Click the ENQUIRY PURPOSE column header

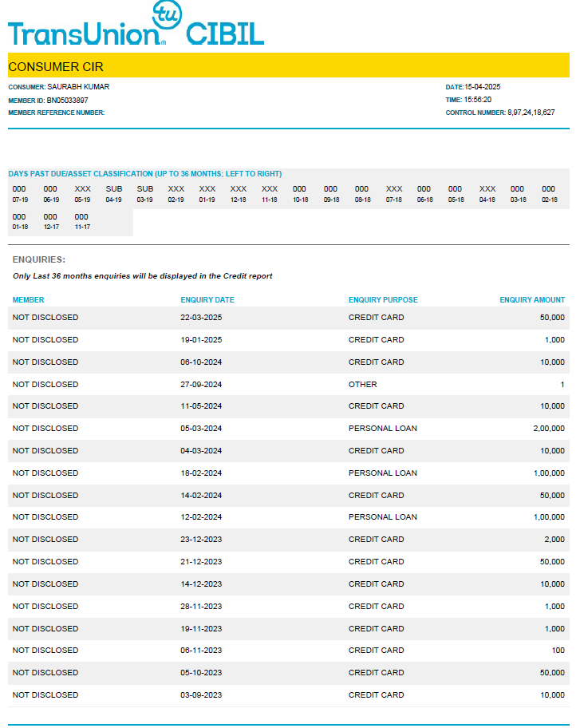coord(383,300)
